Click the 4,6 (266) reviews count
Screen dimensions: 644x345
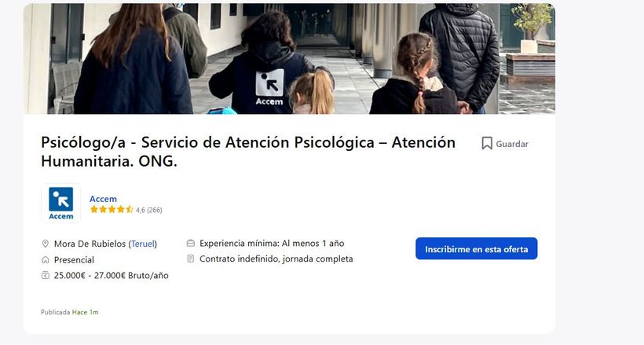[149, 210]
